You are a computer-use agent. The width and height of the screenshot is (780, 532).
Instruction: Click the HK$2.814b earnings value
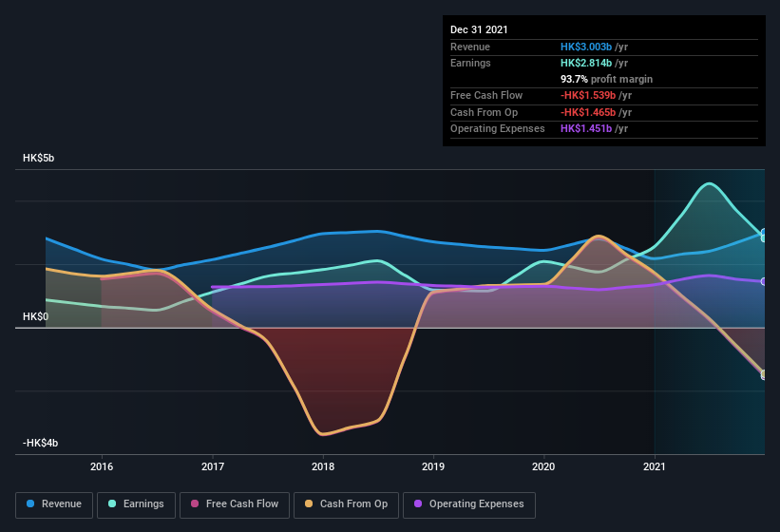(x=586, y=63)
